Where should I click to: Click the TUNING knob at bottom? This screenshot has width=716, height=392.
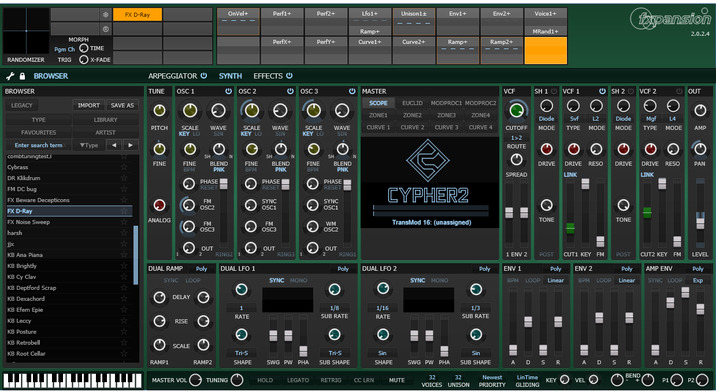pos(237,380)
